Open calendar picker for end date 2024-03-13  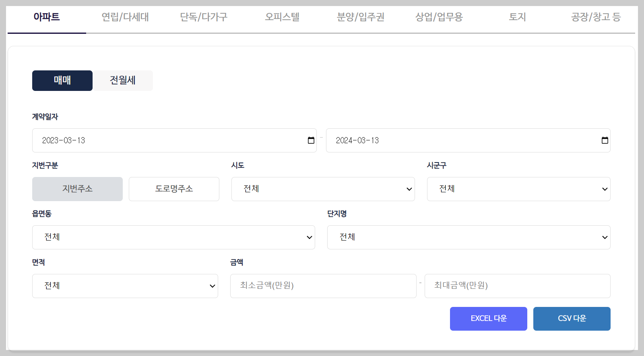click(x=605, y=140)
